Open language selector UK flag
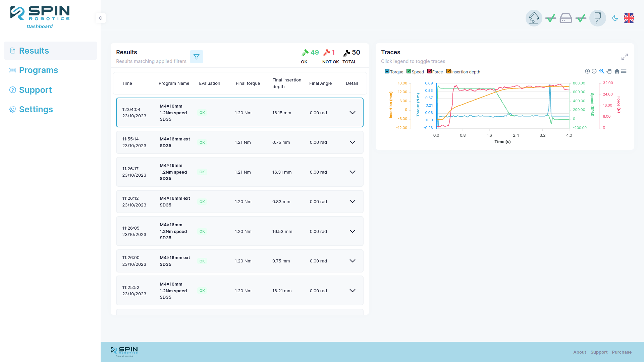Screen dimensions: 644x362 coord(629,18)
